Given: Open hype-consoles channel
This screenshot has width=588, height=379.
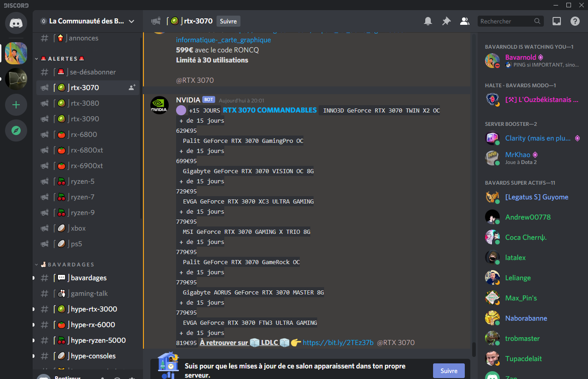Looking at the screenshot, I should pyautogui.click(x=87, y=356).
